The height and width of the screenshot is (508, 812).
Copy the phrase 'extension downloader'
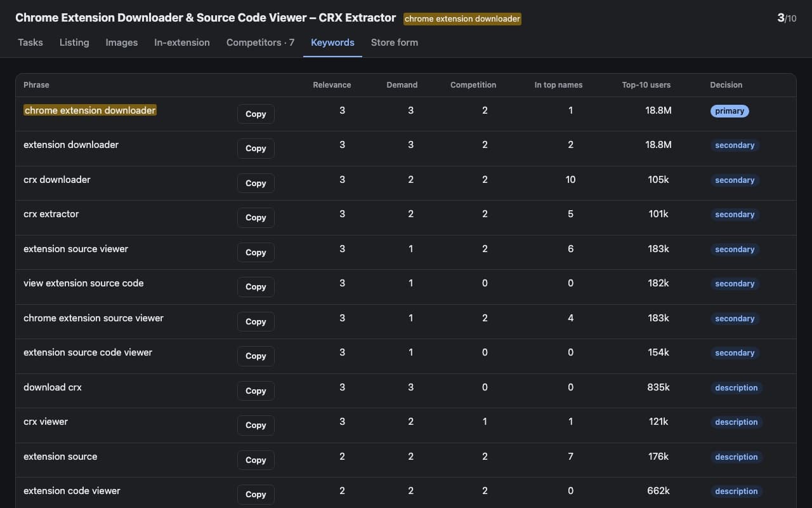click(x=256, y=149)
